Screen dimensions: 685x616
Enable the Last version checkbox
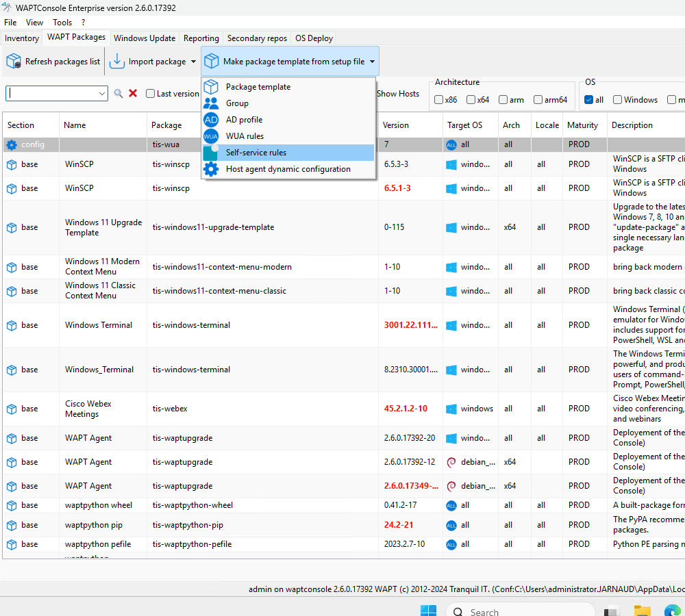(150, 93)
